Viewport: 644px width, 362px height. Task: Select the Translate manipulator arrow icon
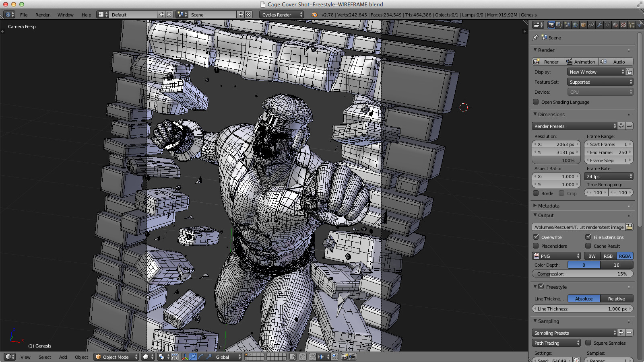click(193, 357)
